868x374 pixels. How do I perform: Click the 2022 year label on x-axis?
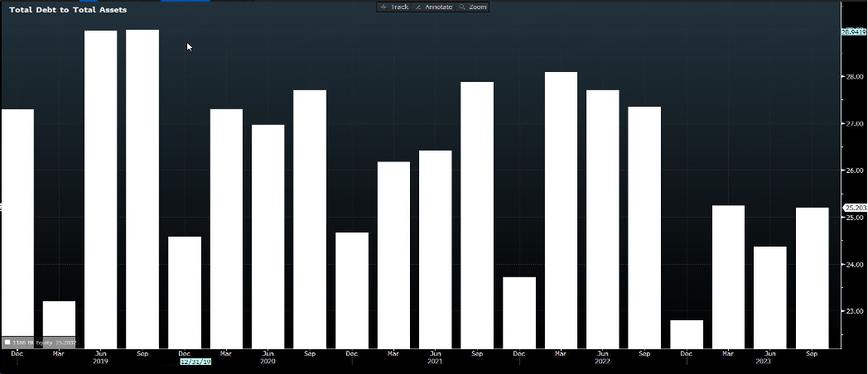tap(603, 362)
